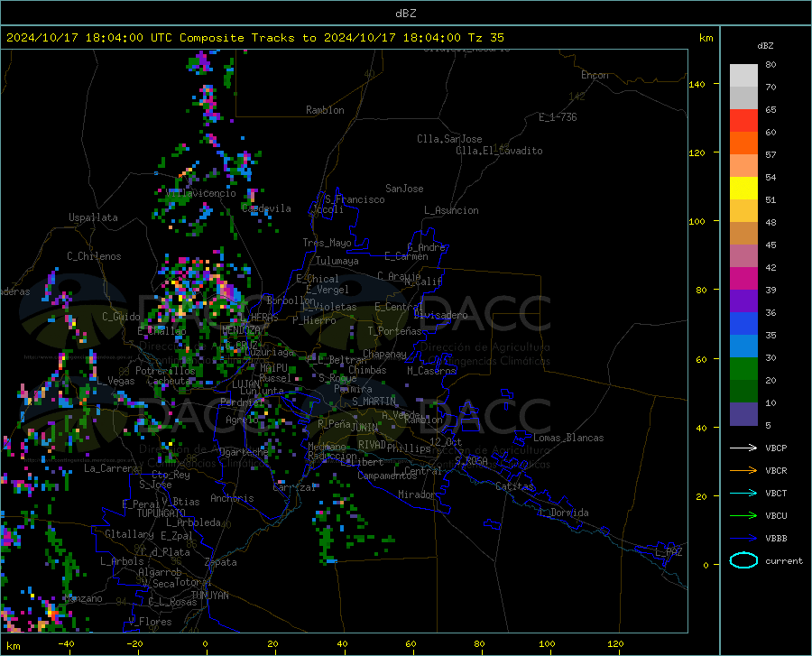Click the Lomas_Blancas place label
812x656 pixels.
click(x=568, y=438)
